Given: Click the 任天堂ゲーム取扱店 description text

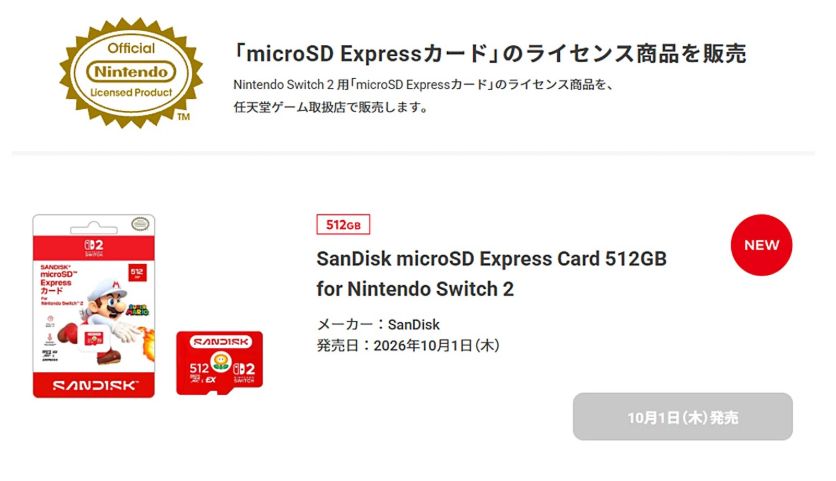Looking at the screenshot, I should (x=331, y=107).
